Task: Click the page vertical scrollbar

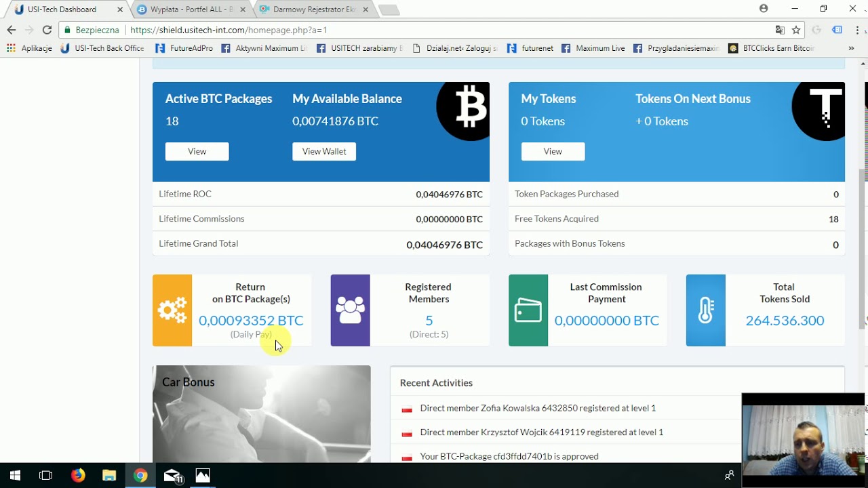Action: coord(863,251)
